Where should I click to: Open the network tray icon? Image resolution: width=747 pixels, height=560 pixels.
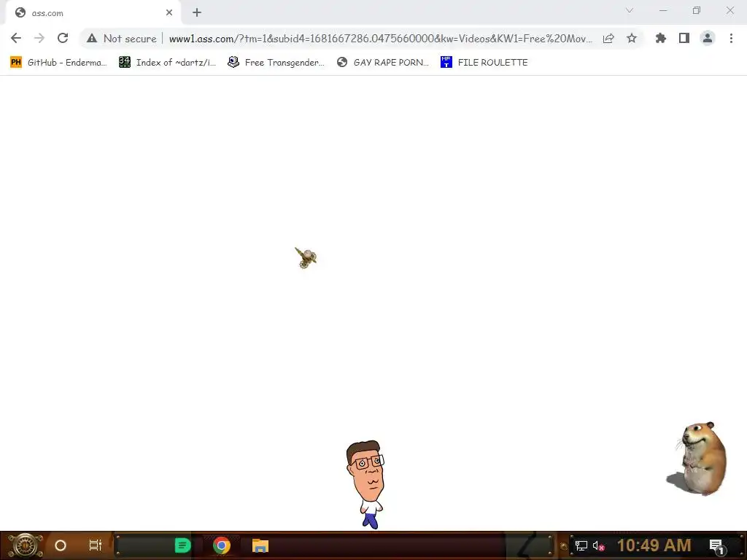[581, 545]
